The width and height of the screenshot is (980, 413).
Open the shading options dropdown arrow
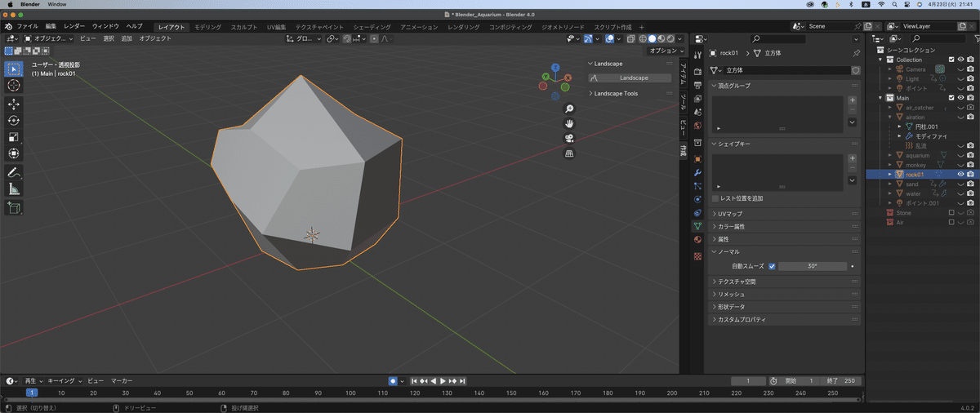point(679,38)
